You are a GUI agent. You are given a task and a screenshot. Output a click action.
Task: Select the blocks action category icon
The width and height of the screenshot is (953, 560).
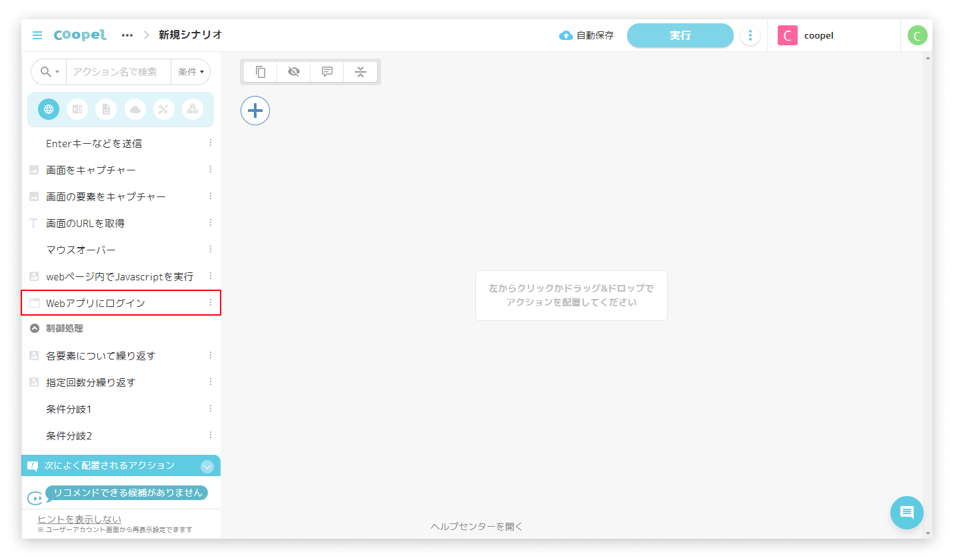pos(193,109)
